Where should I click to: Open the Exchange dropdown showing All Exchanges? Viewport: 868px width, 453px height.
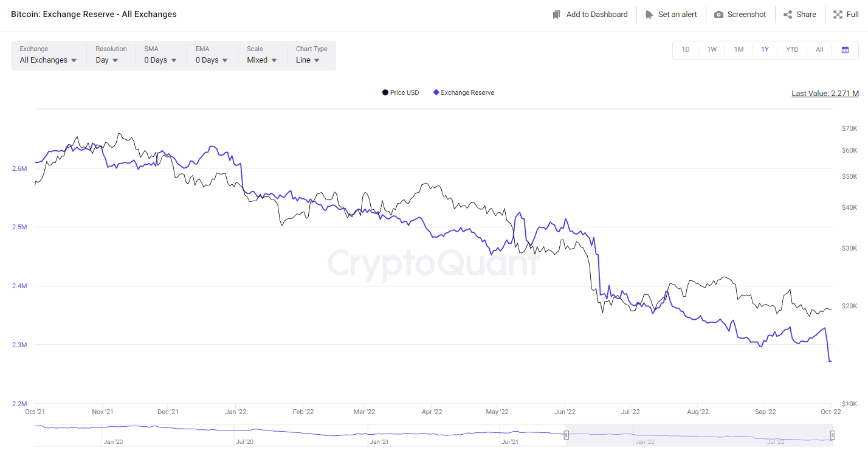click(48, 60)
